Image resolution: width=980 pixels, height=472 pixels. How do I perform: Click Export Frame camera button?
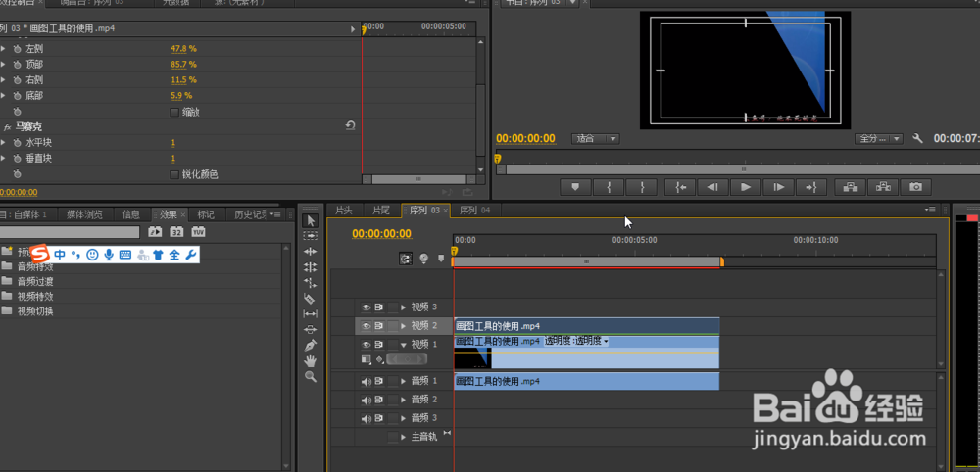(915, 187)
